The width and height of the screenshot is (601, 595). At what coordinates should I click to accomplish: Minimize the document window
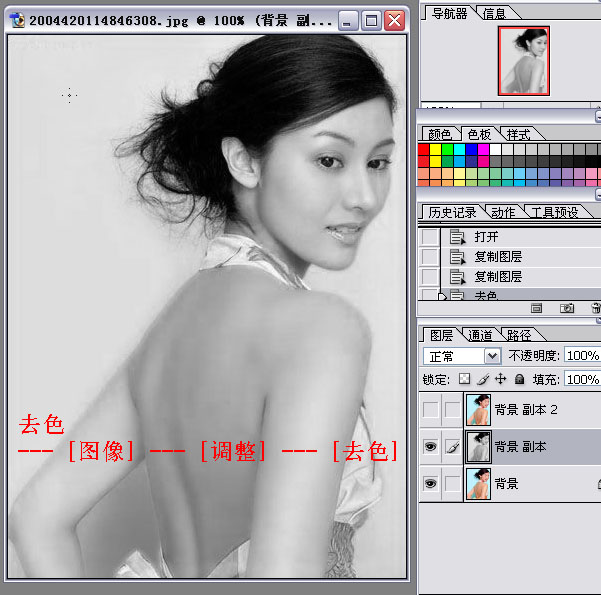(348, 20)
